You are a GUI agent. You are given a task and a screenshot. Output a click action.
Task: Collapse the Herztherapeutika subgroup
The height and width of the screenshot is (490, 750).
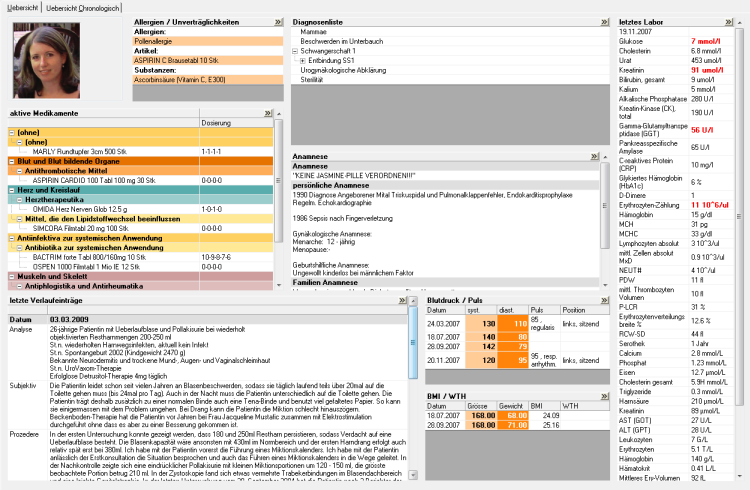pos(20,200)
